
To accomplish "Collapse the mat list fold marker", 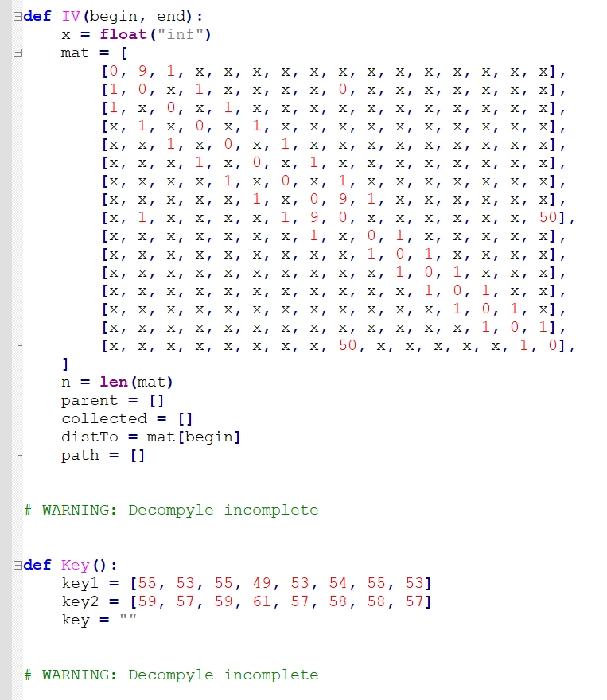I will (x=18, y=53).
